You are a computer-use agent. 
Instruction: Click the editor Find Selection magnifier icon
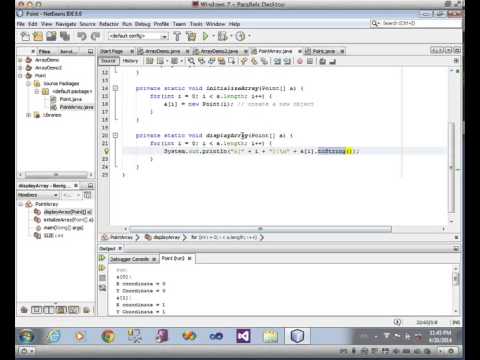tap(191, 61)
